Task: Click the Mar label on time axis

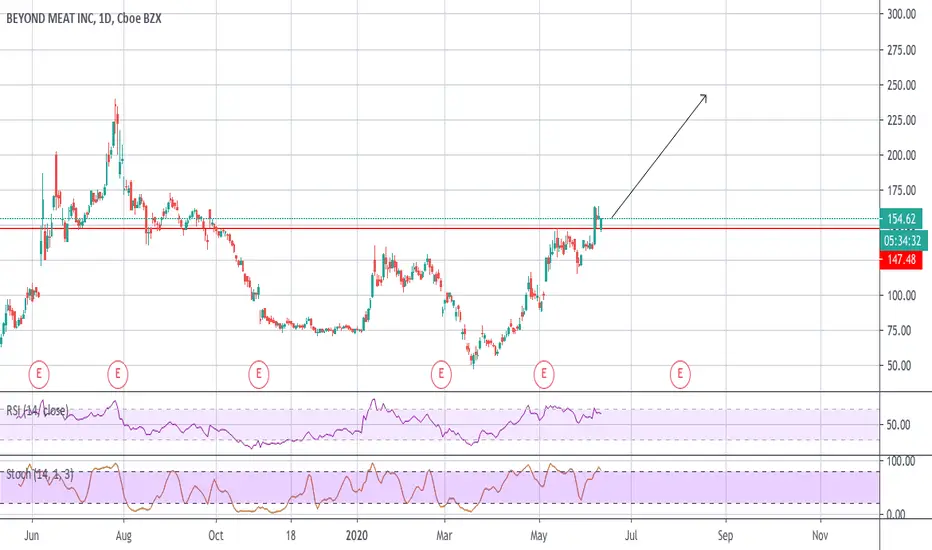Action: (x=444, y=535)
